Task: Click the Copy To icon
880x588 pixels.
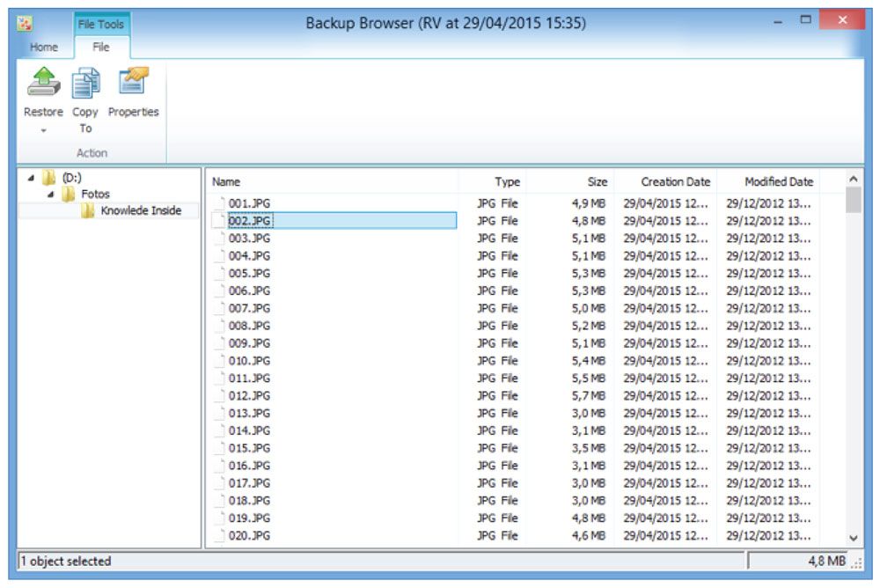Action: (85, 84)
